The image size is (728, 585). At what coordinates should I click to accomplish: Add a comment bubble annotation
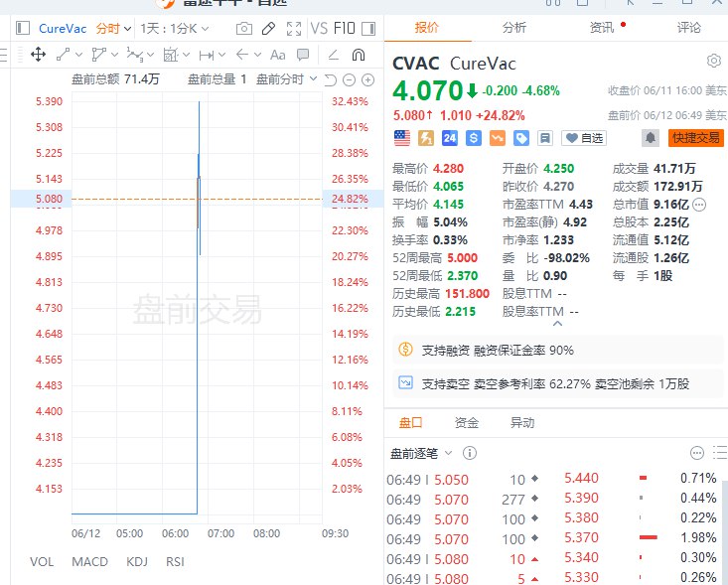pyautogui.click(x=303, y=55)
